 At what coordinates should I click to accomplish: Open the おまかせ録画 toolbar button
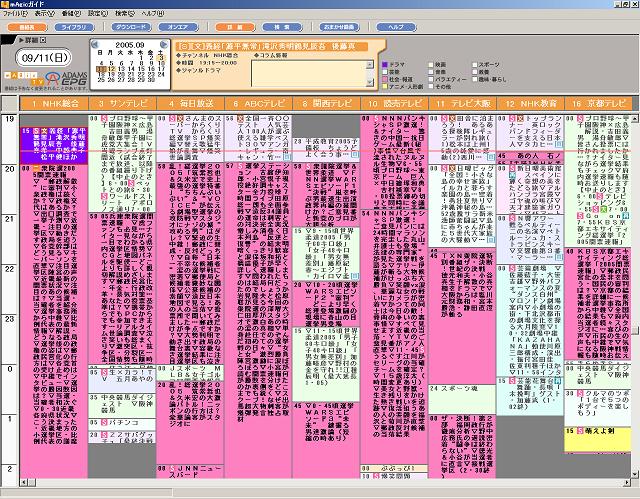tap(339, 27)
